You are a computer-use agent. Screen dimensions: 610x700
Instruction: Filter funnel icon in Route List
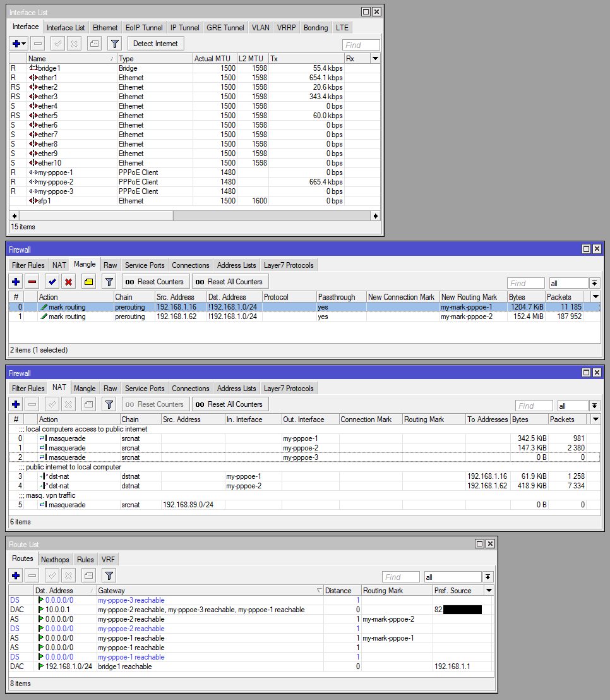(109, 576)
